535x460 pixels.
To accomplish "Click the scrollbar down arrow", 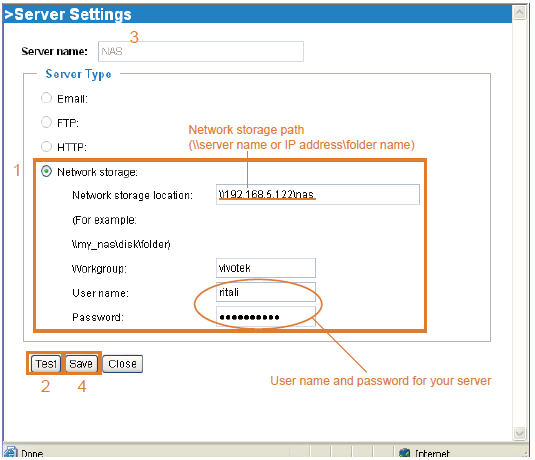I will pos(519,433).
